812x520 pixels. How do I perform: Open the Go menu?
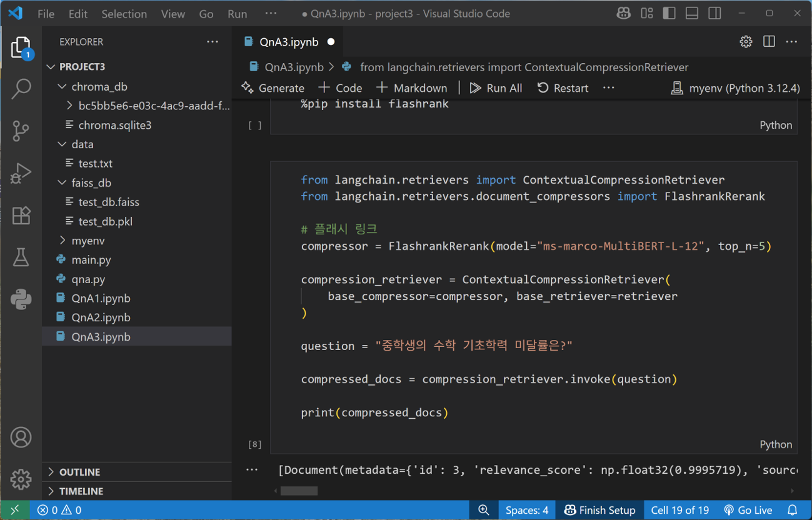[206, 14]
